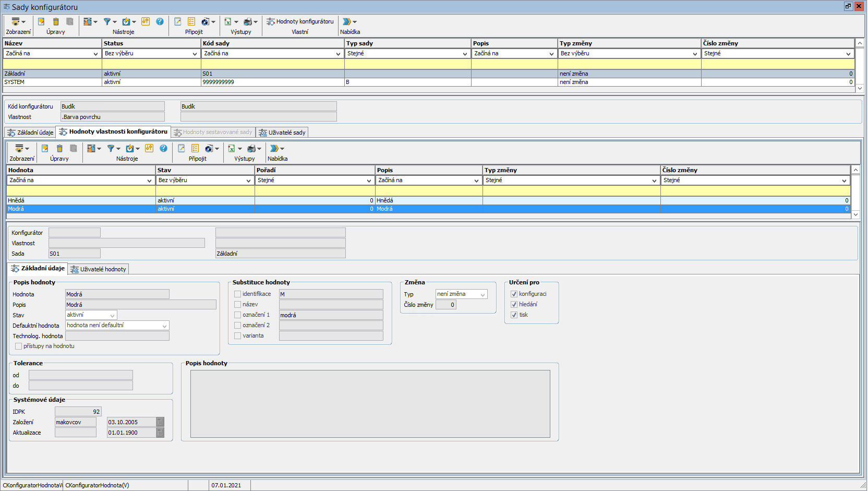Click the checklist icon in lower Připojit group
The height and width of the screenshot is (491, 868).
[195, 148]
